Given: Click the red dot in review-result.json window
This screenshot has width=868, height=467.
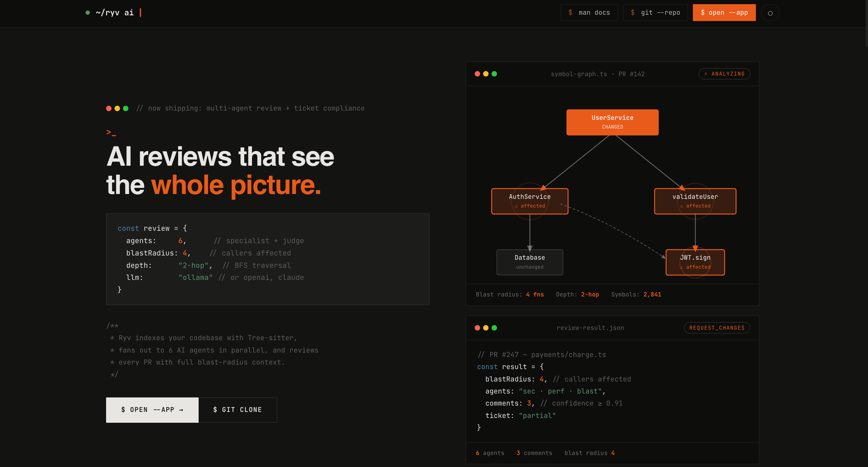Looking at the screenshot, I should (x=477, y=328).
